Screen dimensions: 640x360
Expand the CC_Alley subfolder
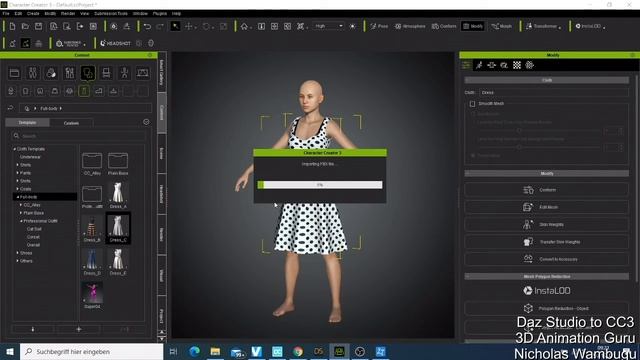(x=21, y=205)
